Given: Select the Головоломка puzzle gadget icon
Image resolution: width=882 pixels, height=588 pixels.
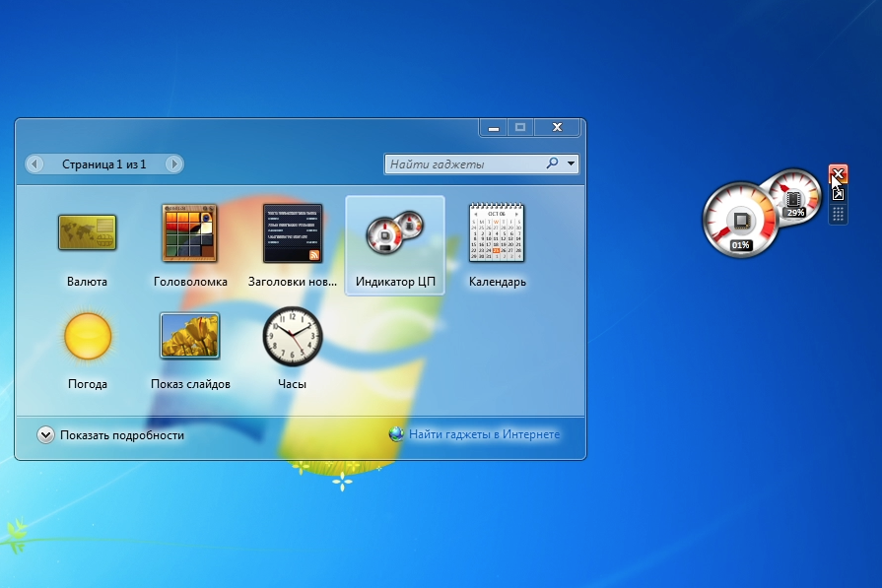Looking at the screenshot, I should (189, 232).
